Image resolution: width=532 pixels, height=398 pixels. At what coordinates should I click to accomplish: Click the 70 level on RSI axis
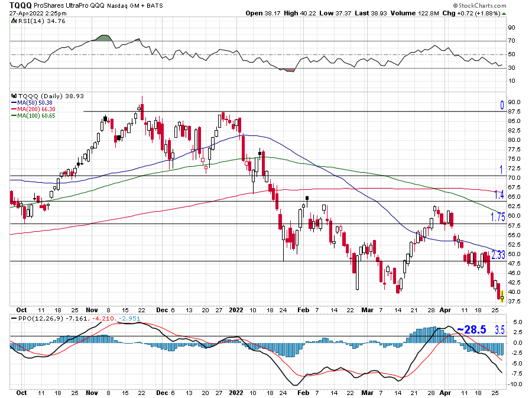(x=511, y=41)
